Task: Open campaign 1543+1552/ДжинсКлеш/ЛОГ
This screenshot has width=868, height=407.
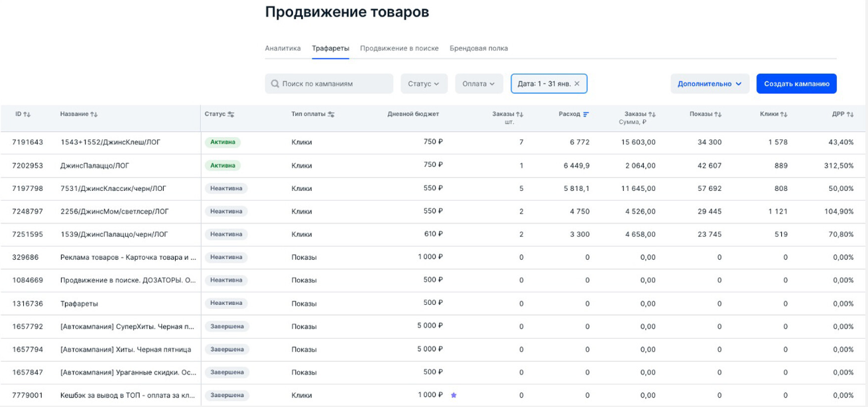Action: coord(110,143)
